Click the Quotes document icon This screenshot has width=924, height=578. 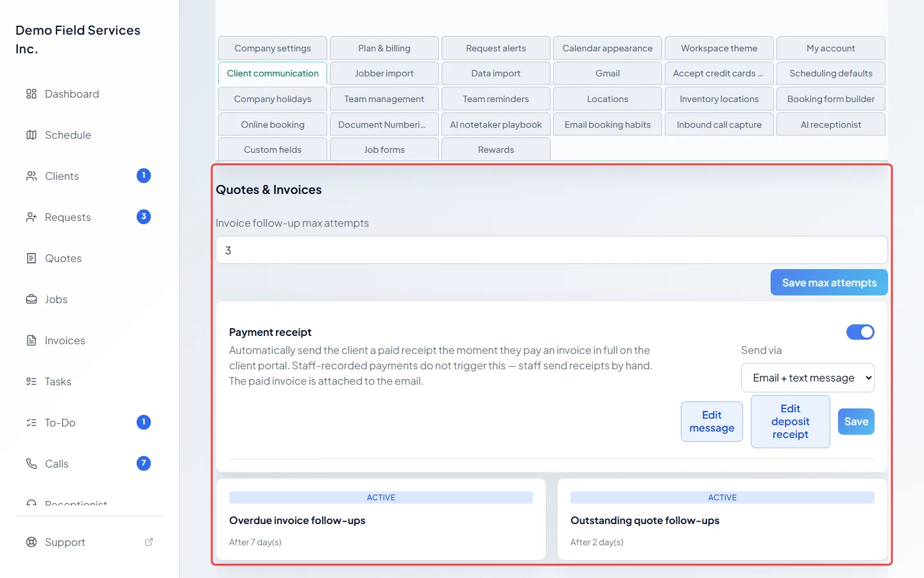coord(31,258)
